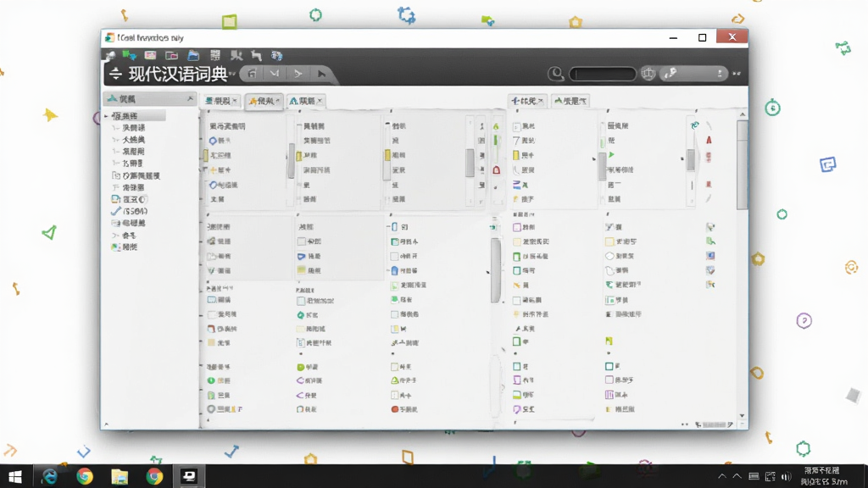Click the green circle icon in the lower-left list
Viewport: 868px width, 488px height.
pyautogui.click(x=211, y=380)
